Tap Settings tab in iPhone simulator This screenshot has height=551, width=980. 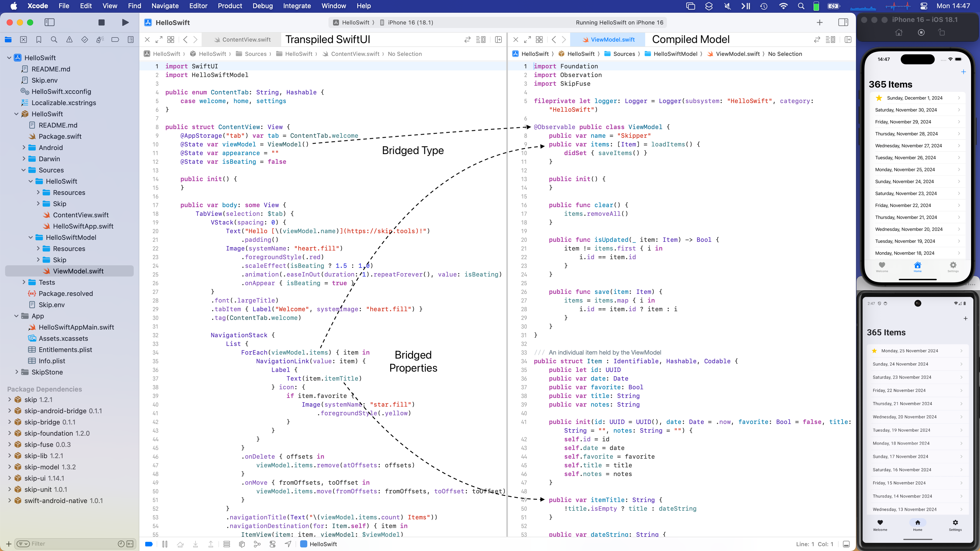coord(953,267)
